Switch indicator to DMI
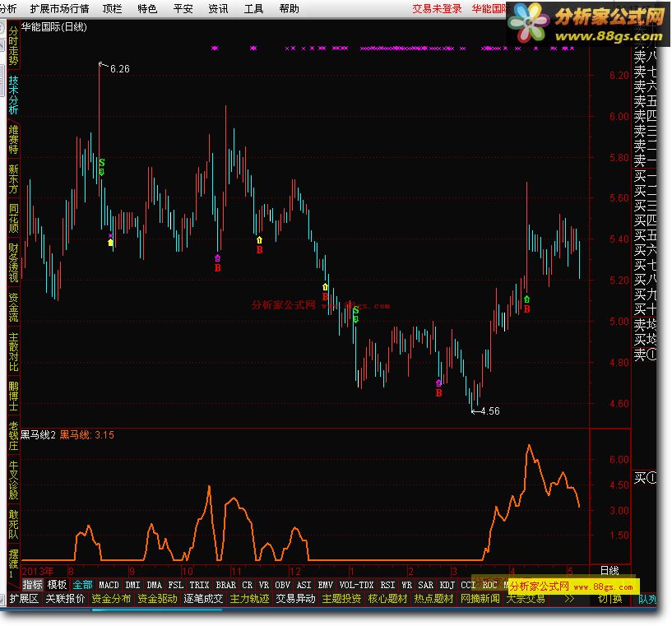Viewport: 672px width, 626px height. pyautogui.click(x=133, y=585)
